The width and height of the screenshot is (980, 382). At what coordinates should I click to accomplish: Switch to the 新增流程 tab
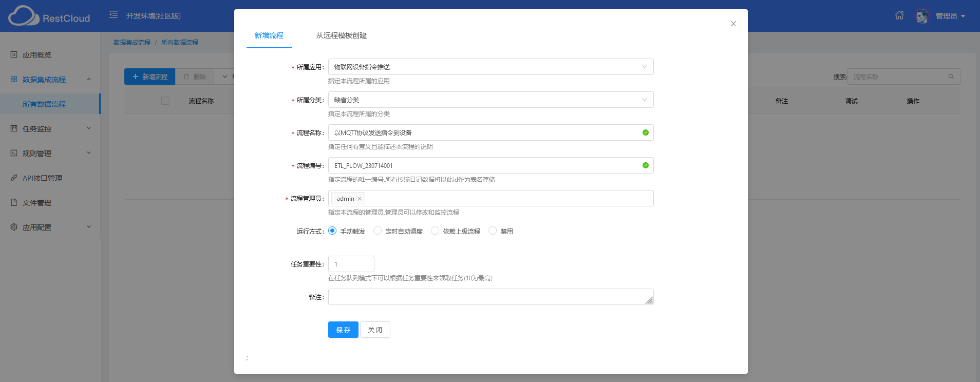click(269, 35)
